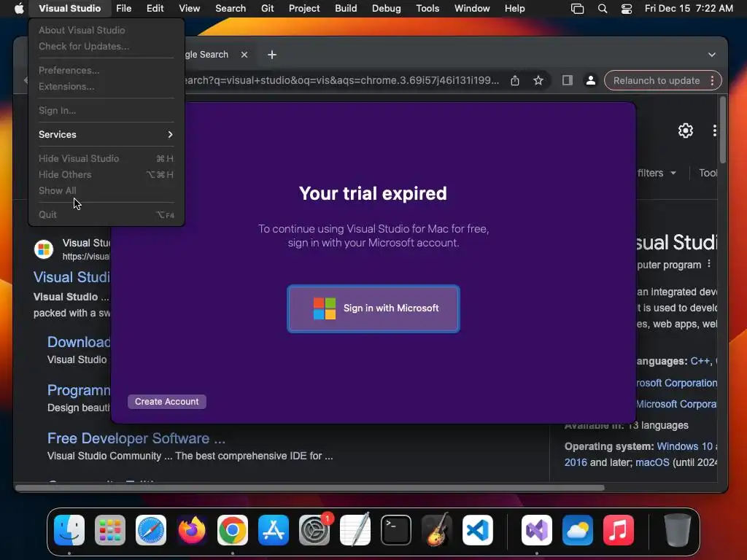Open Visual Studio Code dock icon

point(478,529)
